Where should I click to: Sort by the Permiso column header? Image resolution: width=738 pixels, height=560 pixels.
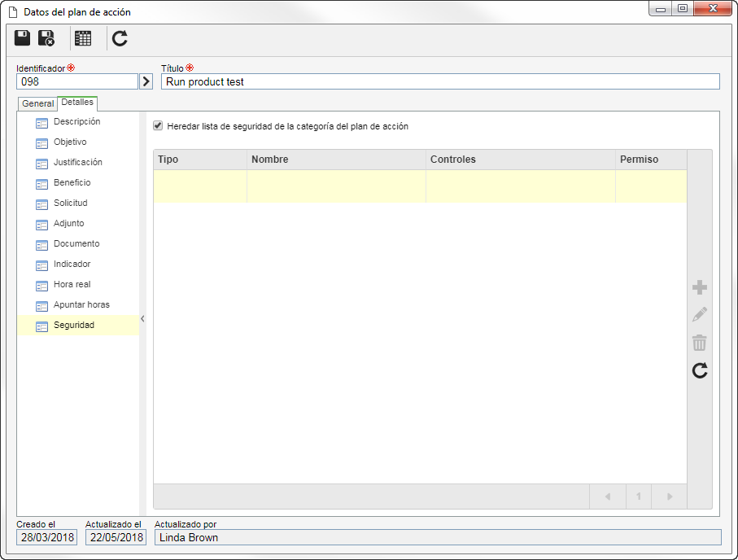(x=651, y=160)
